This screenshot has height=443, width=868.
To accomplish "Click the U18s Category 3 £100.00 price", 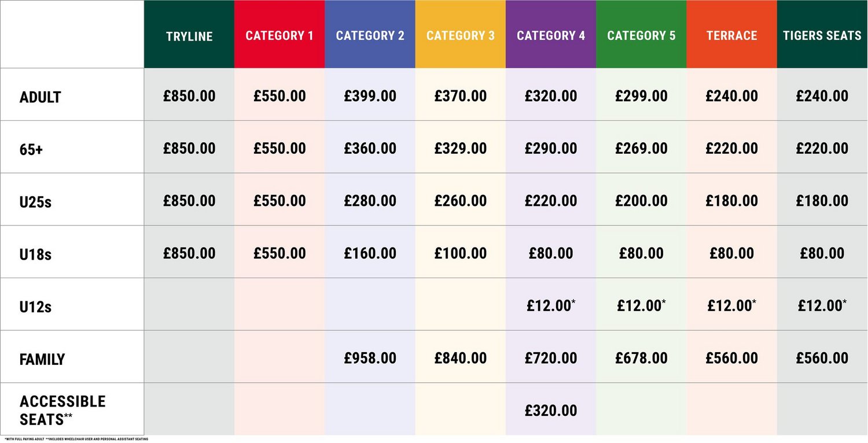I will click(461, 253).
